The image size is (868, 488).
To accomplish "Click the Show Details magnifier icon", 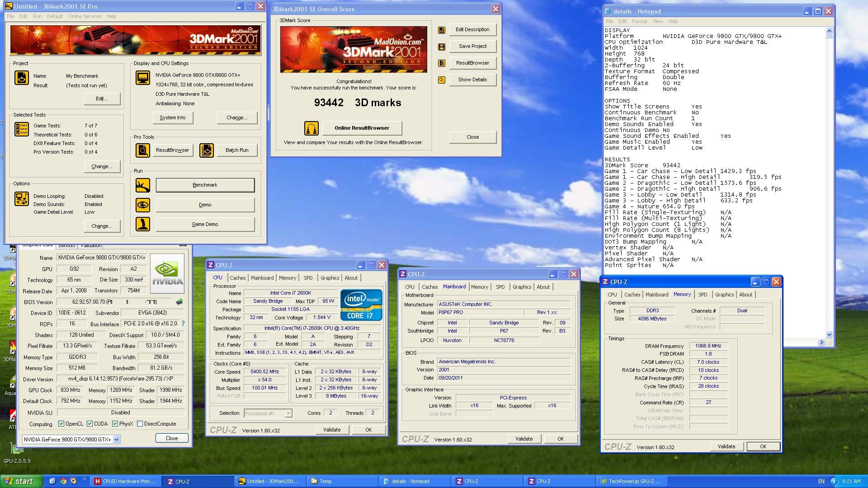I will (x=442, y=80).
